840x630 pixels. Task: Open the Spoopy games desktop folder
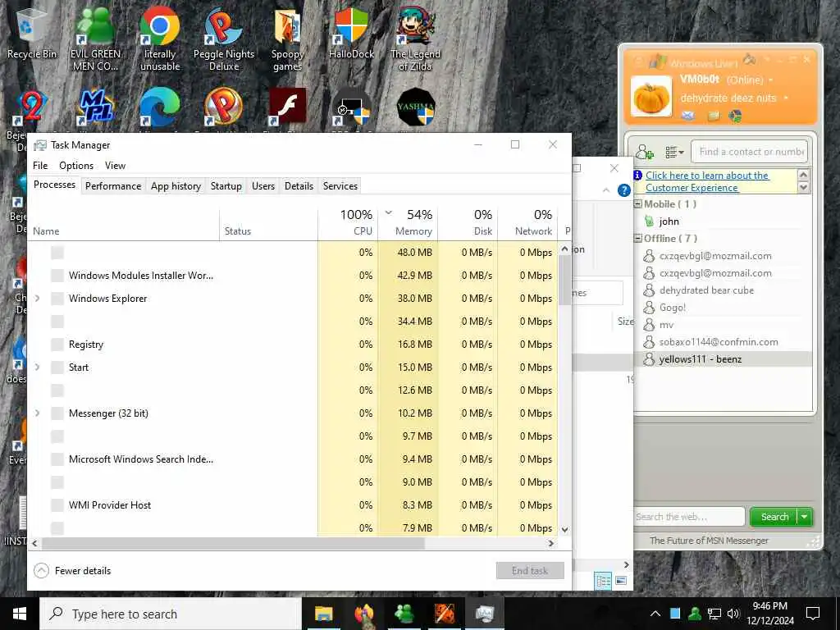tap(288, 40)
